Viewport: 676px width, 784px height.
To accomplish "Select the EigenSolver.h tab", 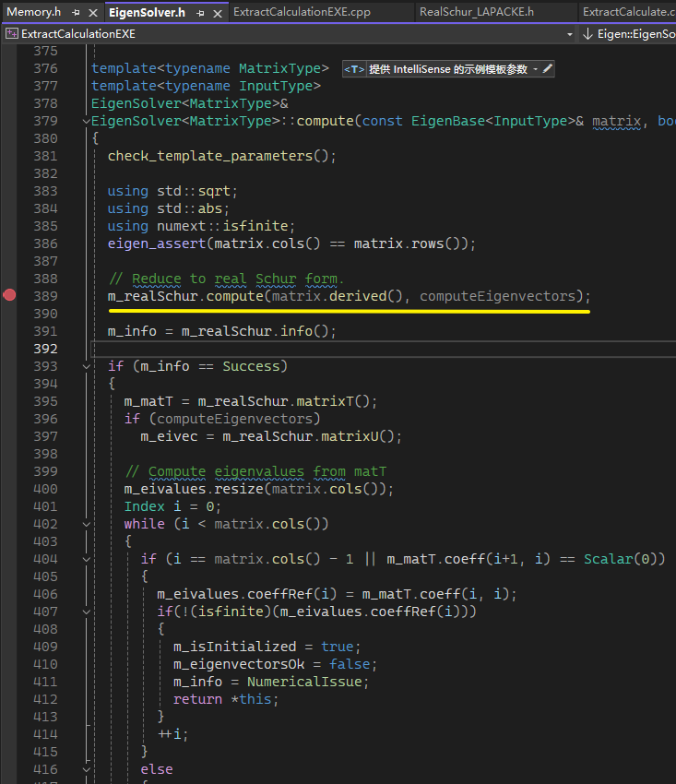I will 147,12.
